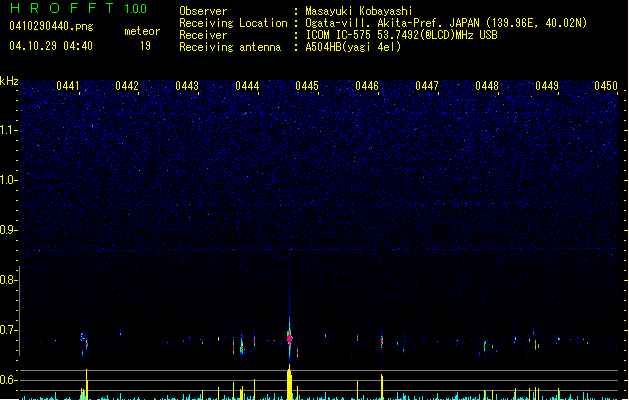629x400 pixels.
Task: Click the 0.8 kHz axis label
Action: pyautogui.click(x=7, y=280)
